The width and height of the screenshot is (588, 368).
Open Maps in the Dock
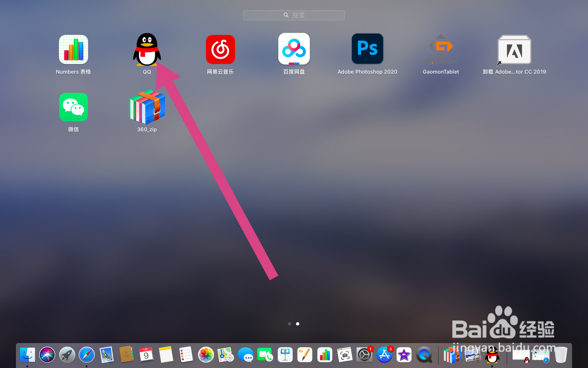[225, 355]
